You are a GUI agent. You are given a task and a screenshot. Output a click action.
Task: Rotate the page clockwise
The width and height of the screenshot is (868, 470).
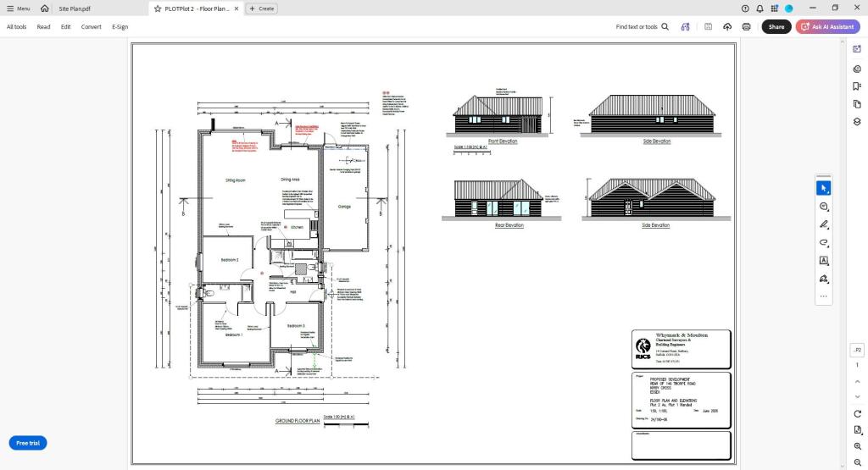pos(858,414)
